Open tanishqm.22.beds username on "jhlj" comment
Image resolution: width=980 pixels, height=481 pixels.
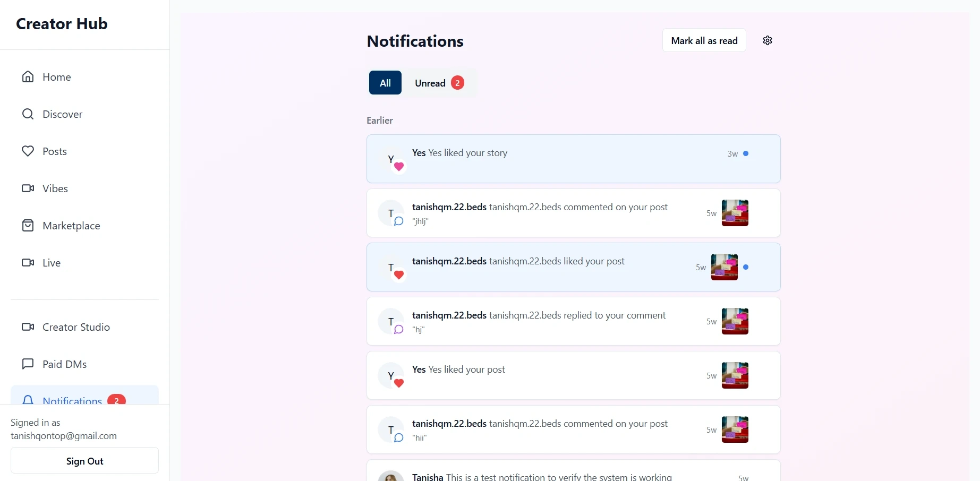coord(449,207)
